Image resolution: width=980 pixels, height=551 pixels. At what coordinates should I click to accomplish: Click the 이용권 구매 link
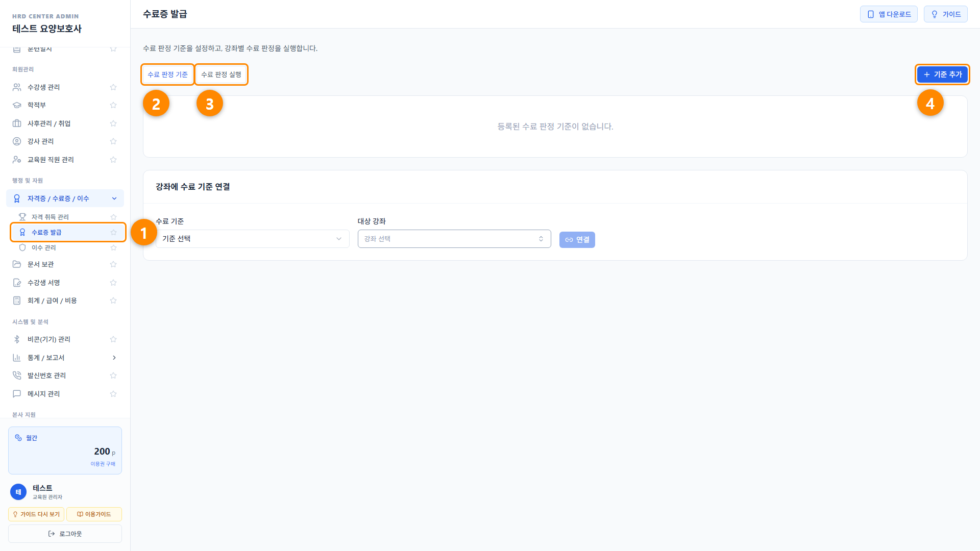[103, 464]
